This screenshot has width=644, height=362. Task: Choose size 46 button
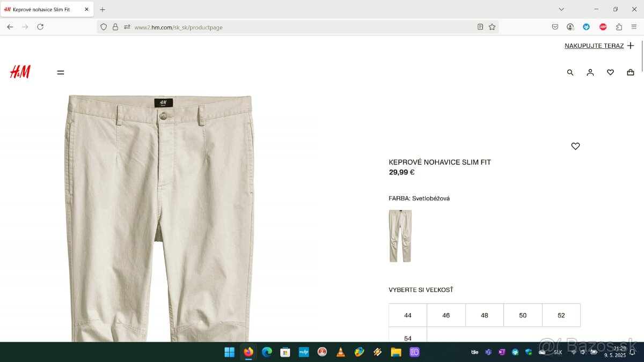446,315
